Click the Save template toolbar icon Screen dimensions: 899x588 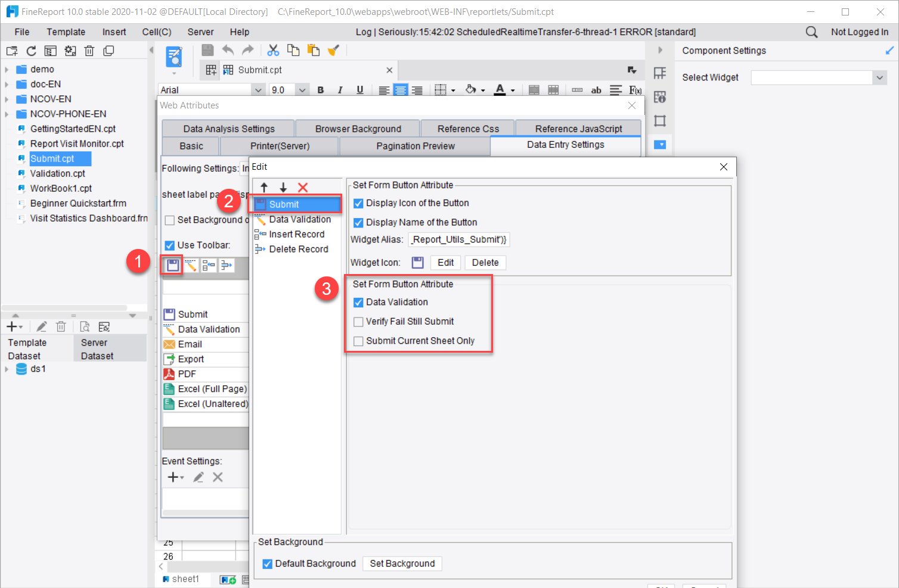[x=207, y=51]
